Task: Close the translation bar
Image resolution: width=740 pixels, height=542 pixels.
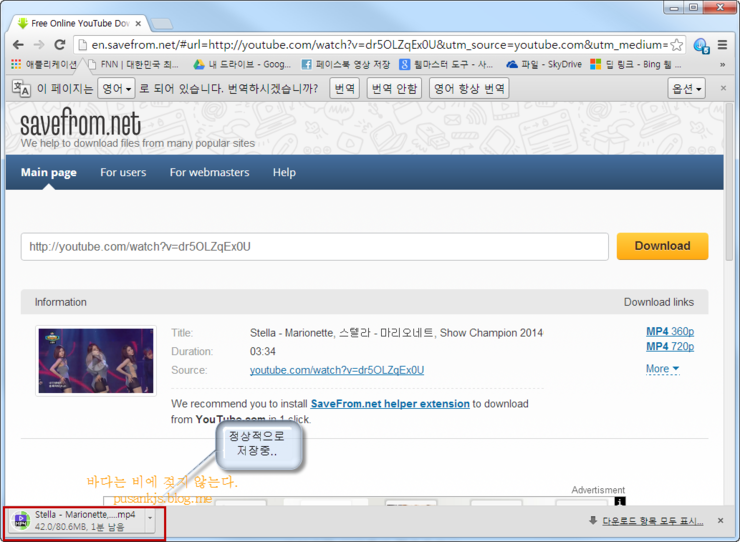Action: (x=723, y=88)
